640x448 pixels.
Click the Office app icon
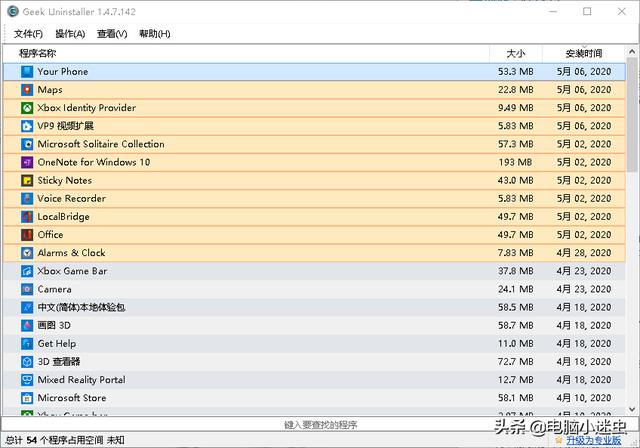27,235
